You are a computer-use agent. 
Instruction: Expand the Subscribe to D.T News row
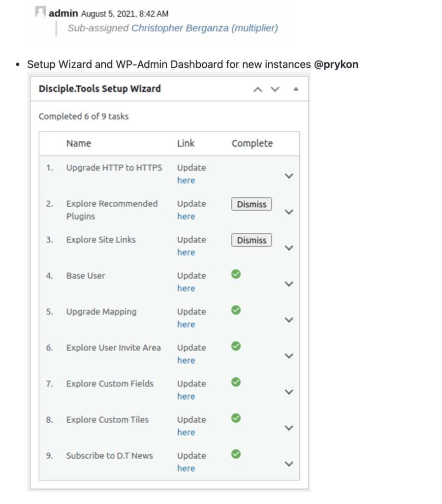pos(289,464)
